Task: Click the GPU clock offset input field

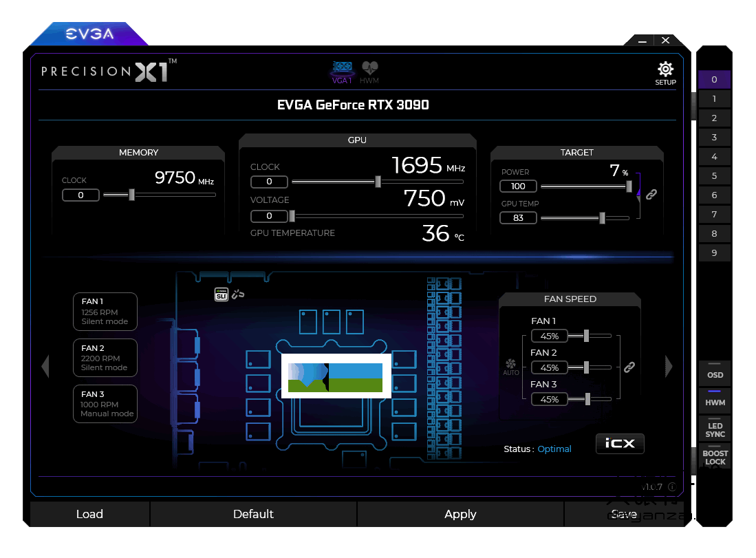Action: (269, 182)
